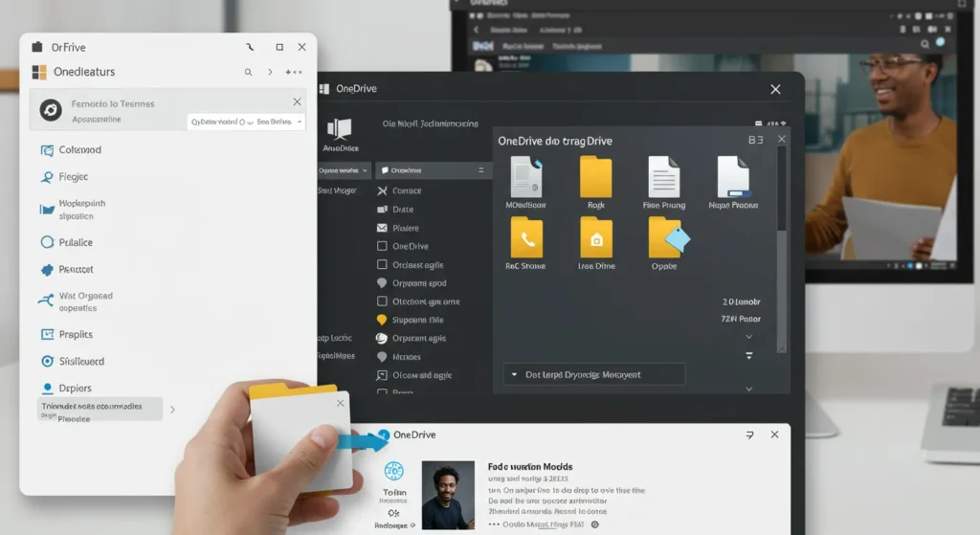Open the Prapits sidebar entry
The image size is (980, 535).
67,334
